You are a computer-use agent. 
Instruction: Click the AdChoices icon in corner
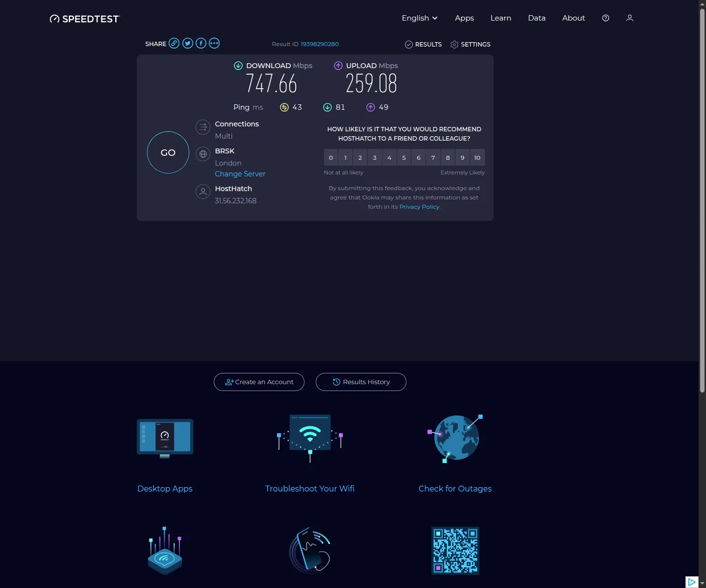tap(692, 582)
